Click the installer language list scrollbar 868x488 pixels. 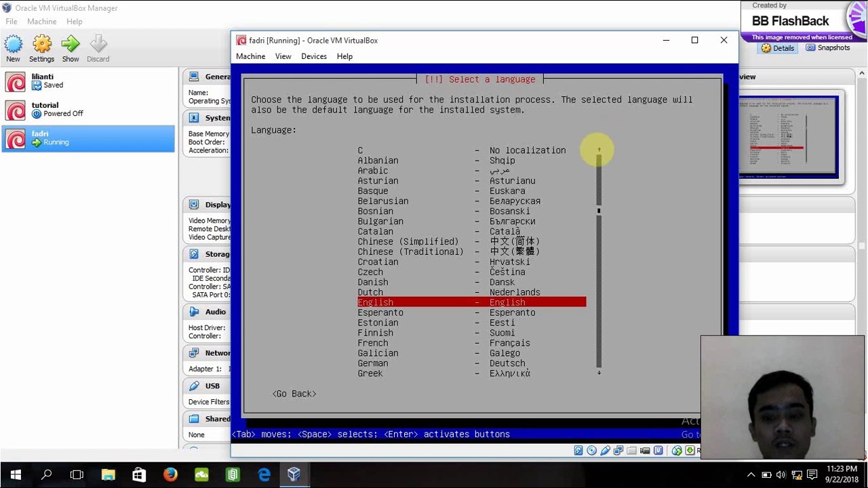599,261
